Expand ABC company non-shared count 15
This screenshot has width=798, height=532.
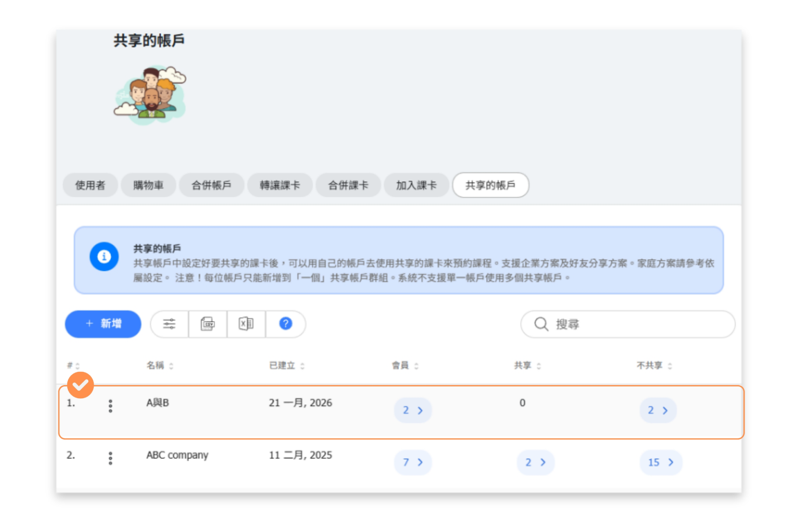660,462
